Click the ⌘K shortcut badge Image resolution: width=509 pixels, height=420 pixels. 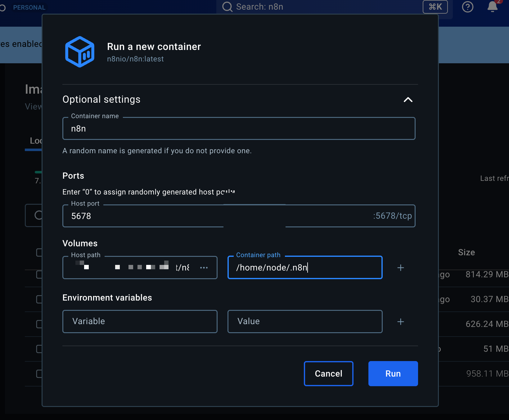pos(435,7)
